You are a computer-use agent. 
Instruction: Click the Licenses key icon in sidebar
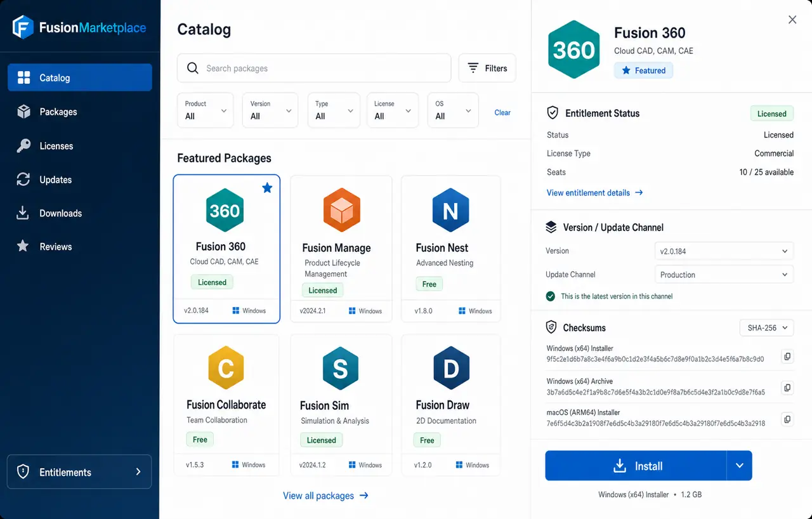[x=23, y=146]
